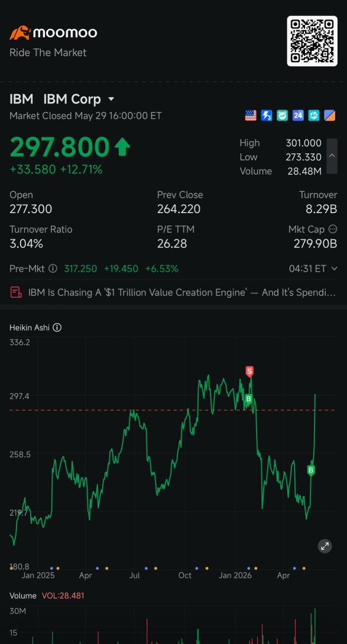Tap the orange-blue split square icon
The height and width of the screenshot is (644, 347).
[330, 116]
